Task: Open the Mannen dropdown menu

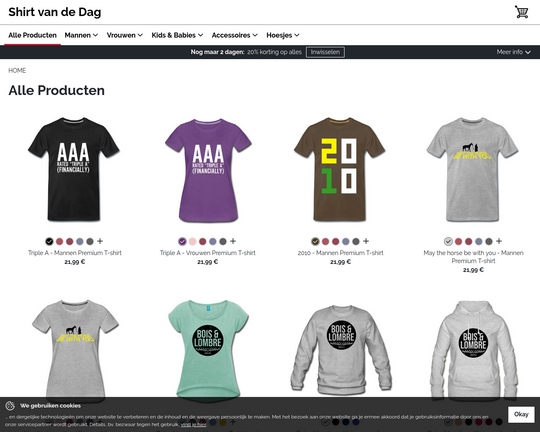Action: click(x=81, y=35)
